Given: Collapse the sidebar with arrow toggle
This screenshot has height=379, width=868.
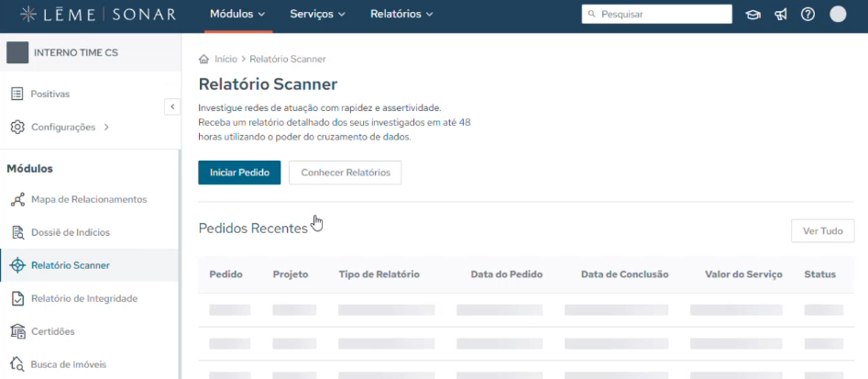Looking at the screenshot, I should 172,107.
